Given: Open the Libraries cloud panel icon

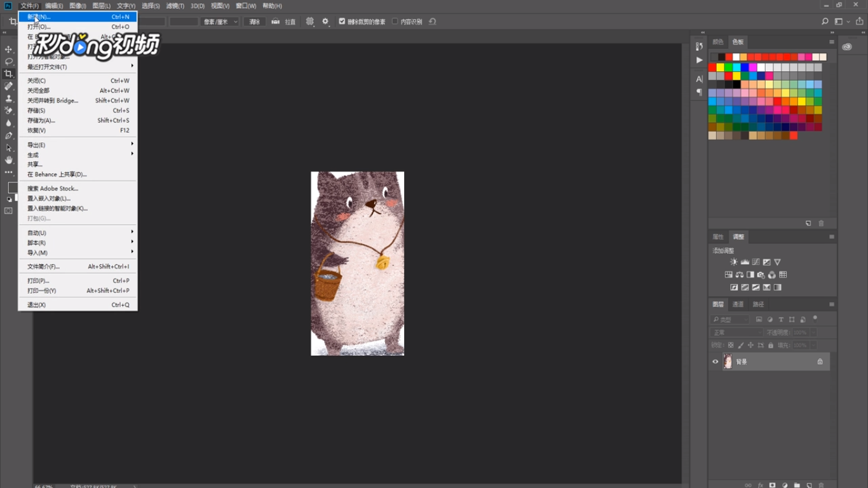Looking at the screenshot, I should click(847, 46).
